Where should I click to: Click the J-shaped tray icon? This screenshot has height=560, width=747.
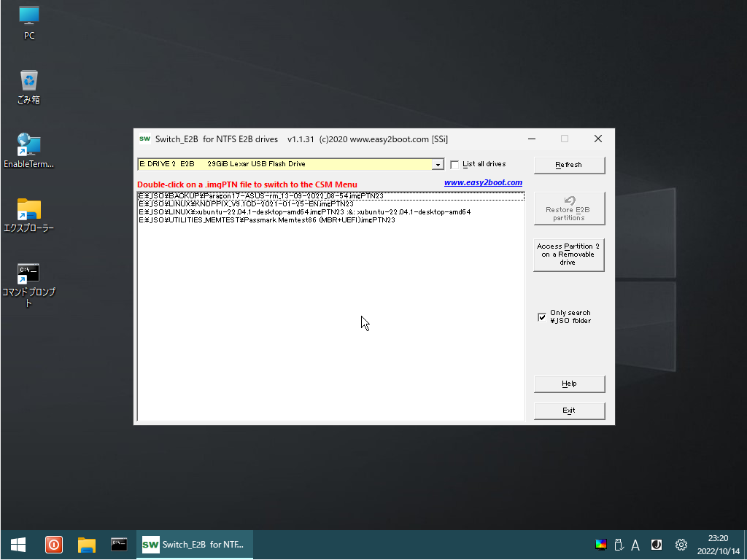point(656,545)
